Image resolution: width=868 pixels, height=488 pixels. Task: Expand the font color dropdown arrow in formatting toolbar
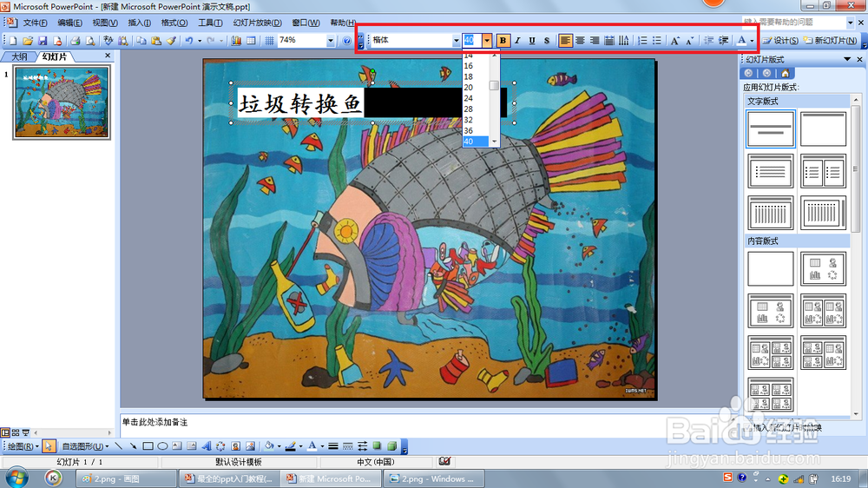coord(752,41)
